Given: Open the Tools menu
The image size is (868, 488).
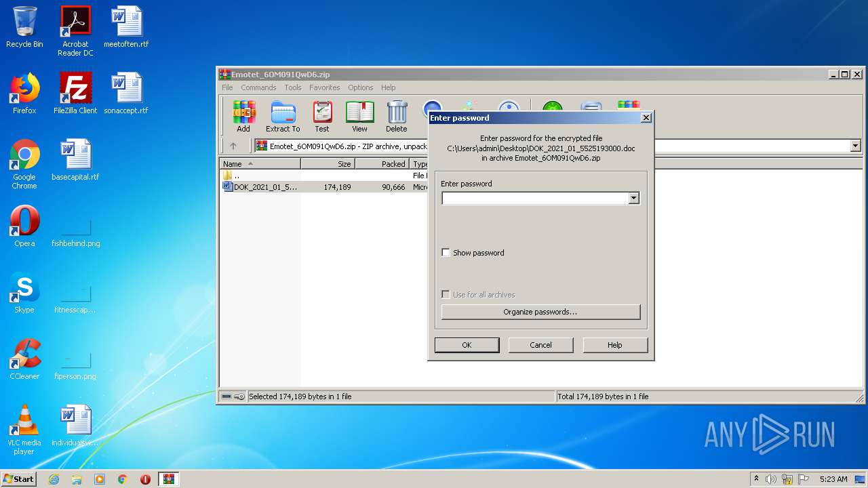Looking at the screenshot, I should click(293, 87).
